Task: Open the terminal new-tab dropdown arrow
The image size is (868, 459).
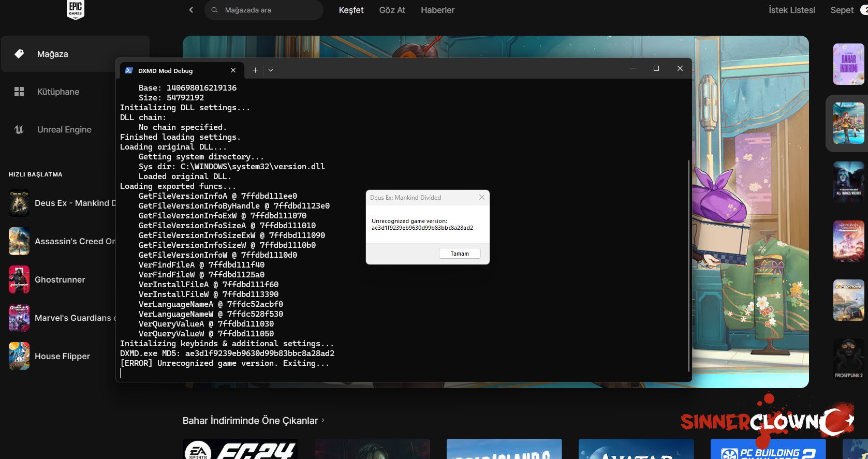Action: click(x=271, y=70)
